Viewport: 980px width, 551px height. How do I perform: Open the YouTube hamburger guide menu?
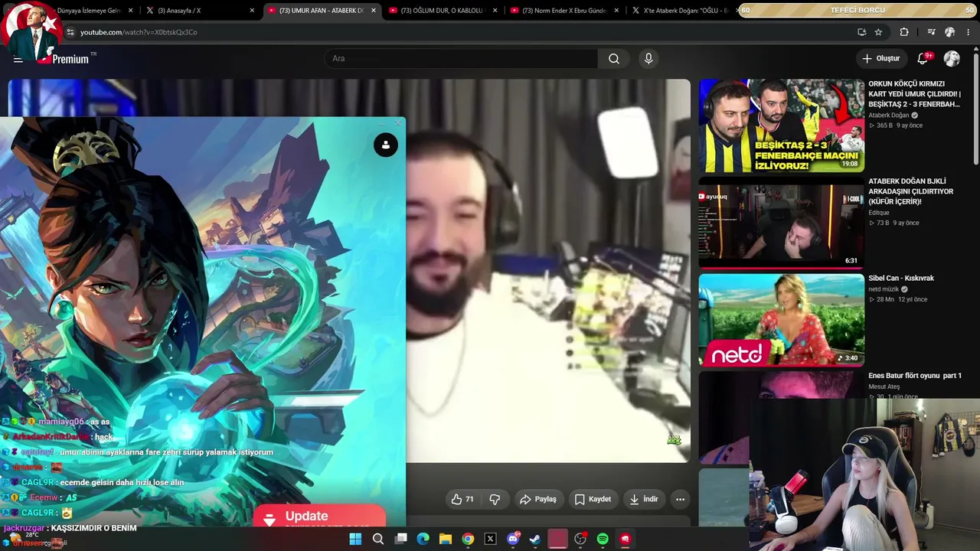click(x=18, y=59)
